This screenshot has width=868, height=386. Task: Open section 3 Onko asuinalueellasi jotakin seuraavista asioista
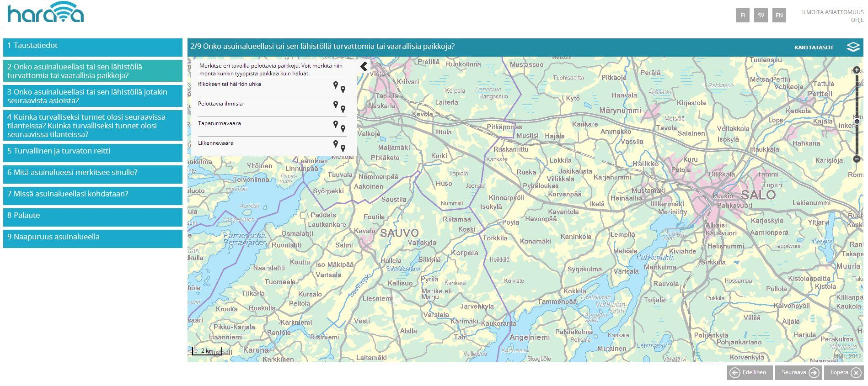tap(93, 96)
